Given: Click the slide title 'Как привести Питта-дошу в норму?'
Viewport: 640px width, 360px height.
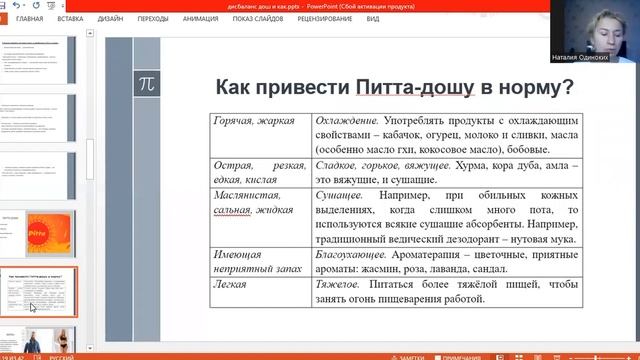Looking at the screenshot, I should (394, 87).
